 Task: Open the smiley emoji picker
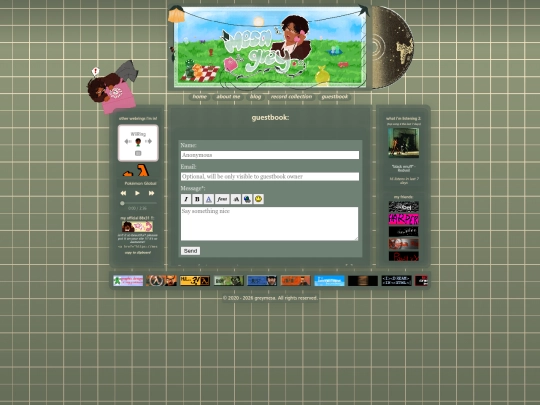tap(259, 199)
